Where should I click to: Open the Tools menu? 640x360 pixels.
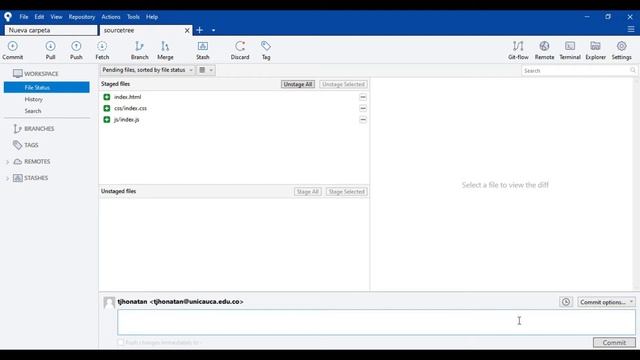click(133, 17)
